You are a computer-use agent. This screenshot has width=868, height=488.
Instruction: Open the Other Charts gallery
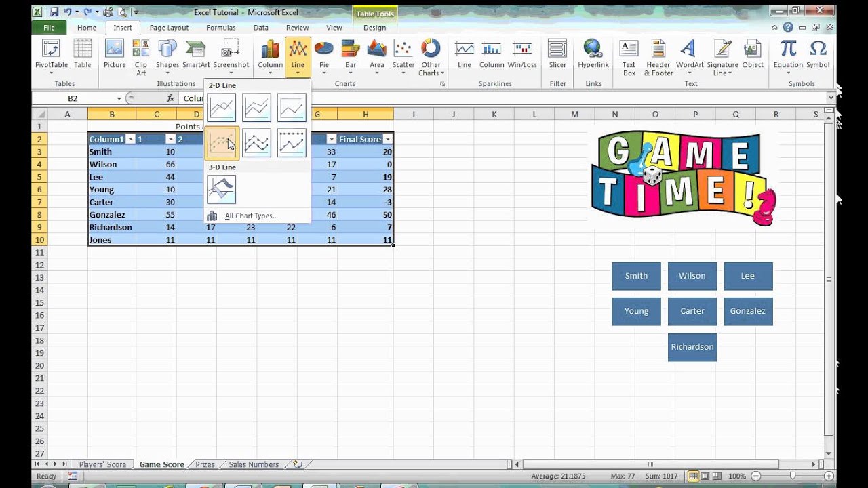tap(431, 57)
